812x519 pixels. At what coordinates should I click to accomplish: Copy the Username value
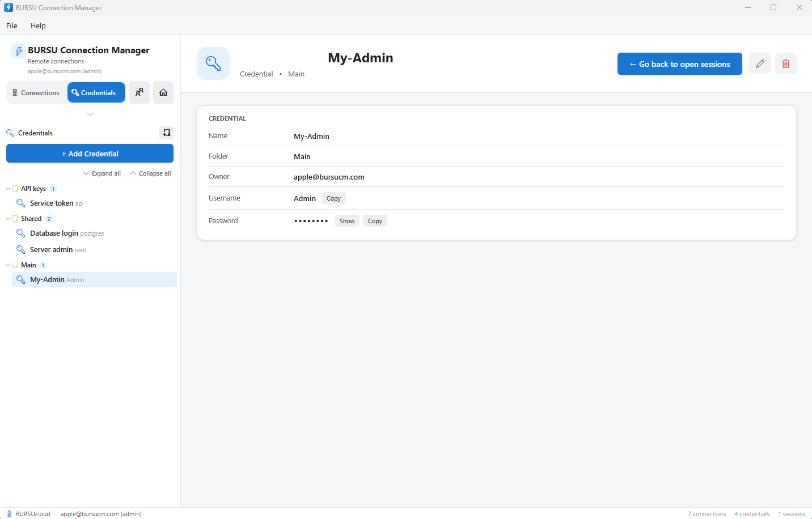point(333,198)
